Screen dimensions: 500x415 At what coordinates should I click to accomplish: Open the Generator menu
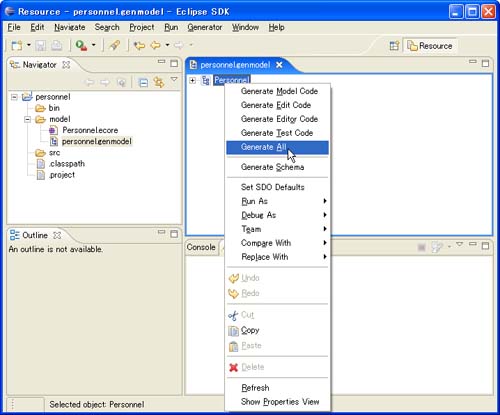click(205, 28)
